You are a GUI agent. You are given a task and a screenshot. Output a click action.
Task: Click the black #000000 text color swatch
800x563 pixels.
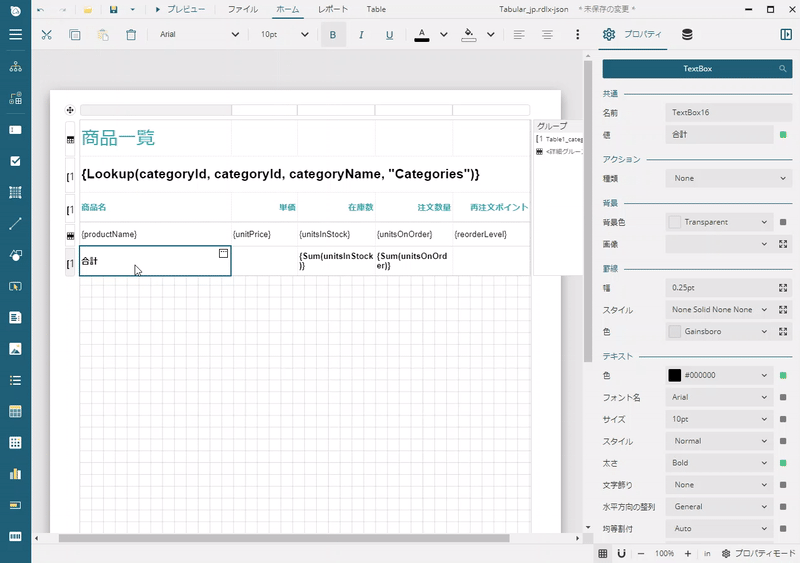674,375
